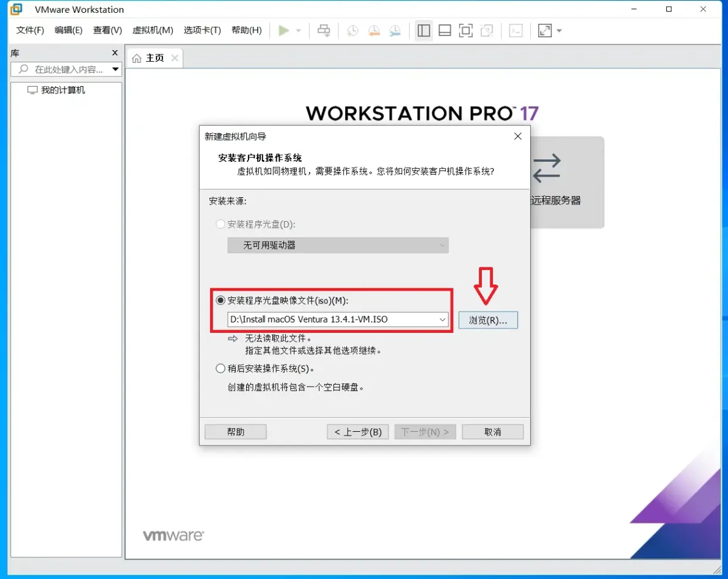Open the snapshot manager icon

[395, 31]
